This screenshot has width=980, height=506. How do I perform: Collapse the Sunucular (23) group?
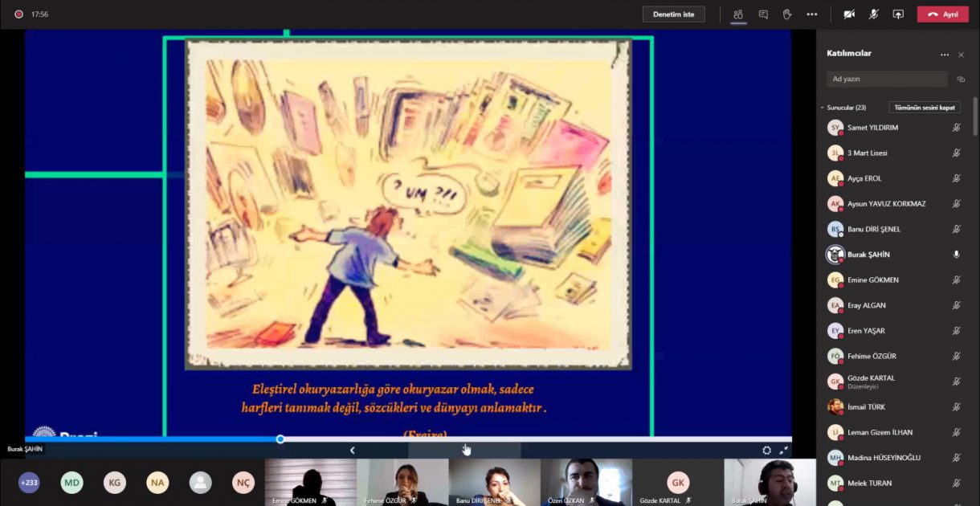823,108
